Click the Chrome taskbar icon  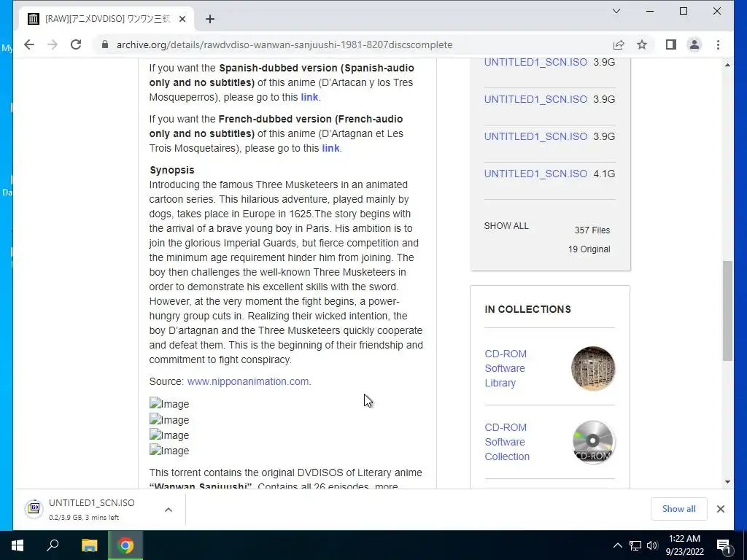coord(125,545)
